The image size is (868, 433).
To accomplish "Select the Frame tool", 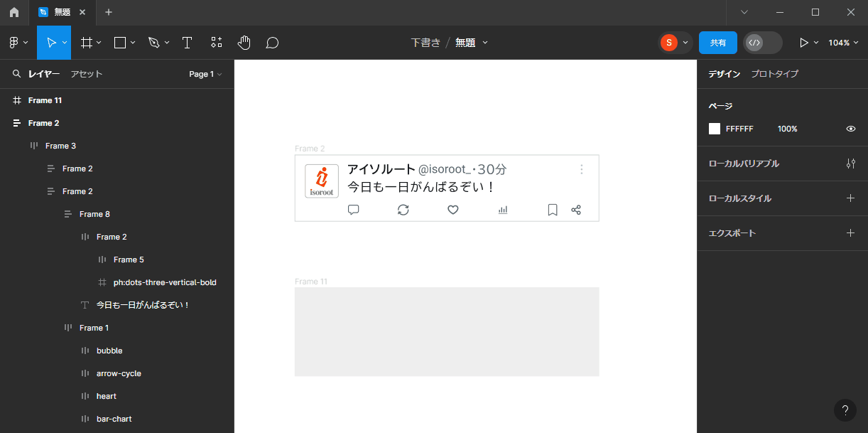I will tap(87, 43).
